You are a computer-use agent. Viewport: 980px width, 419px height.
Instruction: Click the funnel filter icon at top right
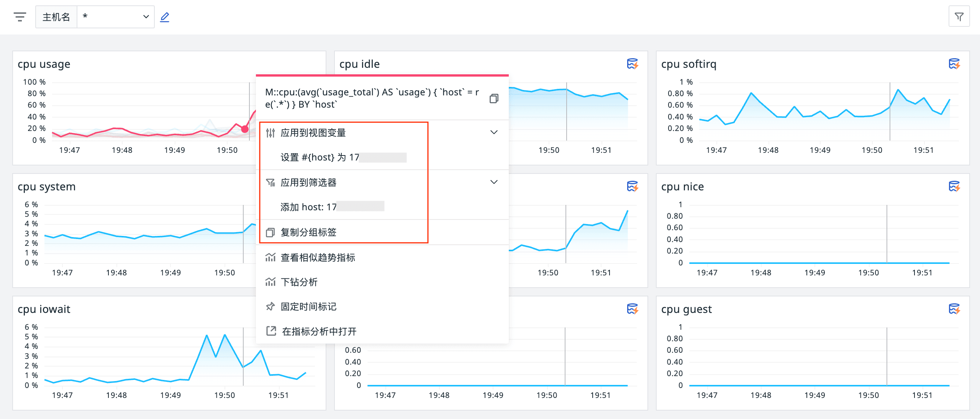959,17
